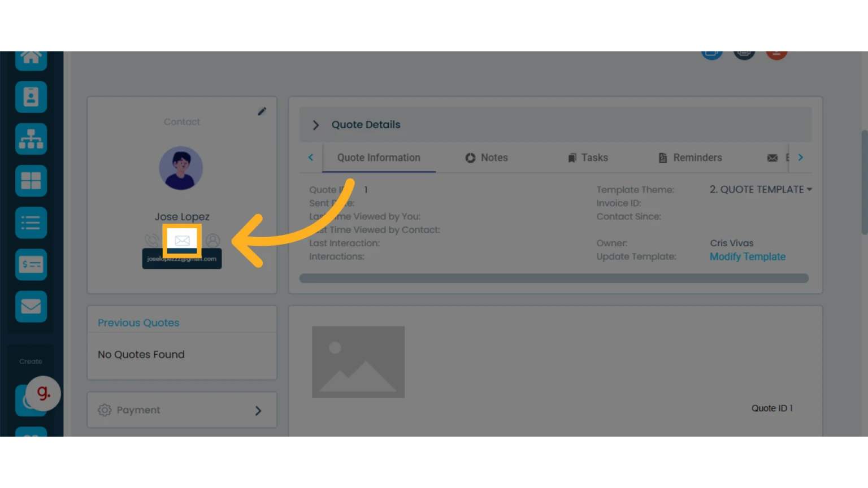Click the 'No Quotes Found' text

tap(141, 355)
